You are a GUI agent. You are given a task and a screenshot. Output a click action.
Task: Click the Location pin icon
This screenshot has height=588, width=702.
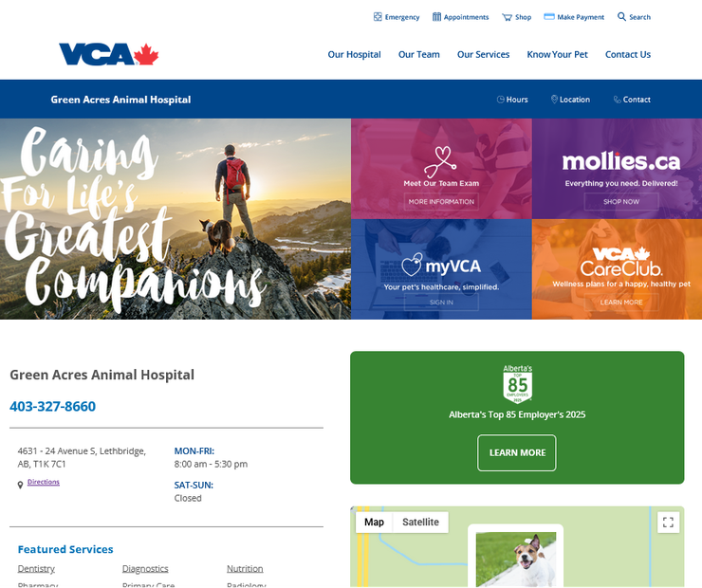[554, 100]
